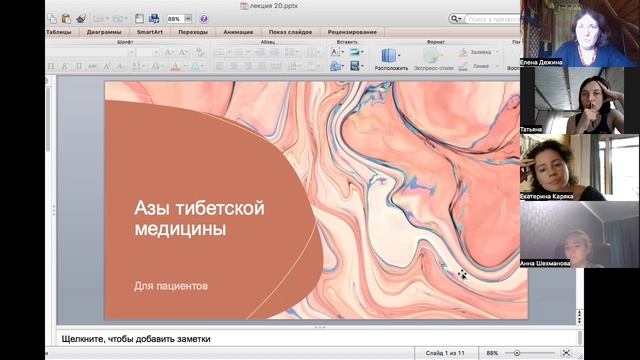This screenshot has height=360, width=640.
Task: Open the purple Help question-mark icon
Action: [x=204, y=19]
